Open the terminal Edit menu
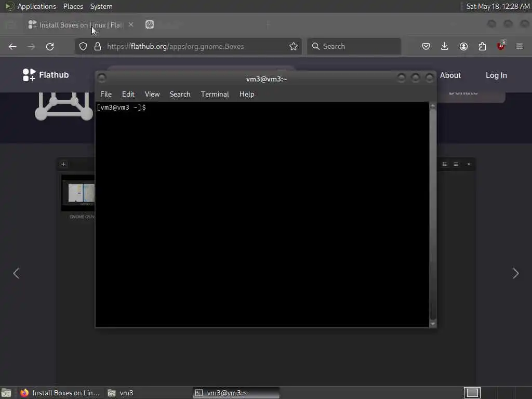Viewport: 532px width, 399px height. coord(128,95)
